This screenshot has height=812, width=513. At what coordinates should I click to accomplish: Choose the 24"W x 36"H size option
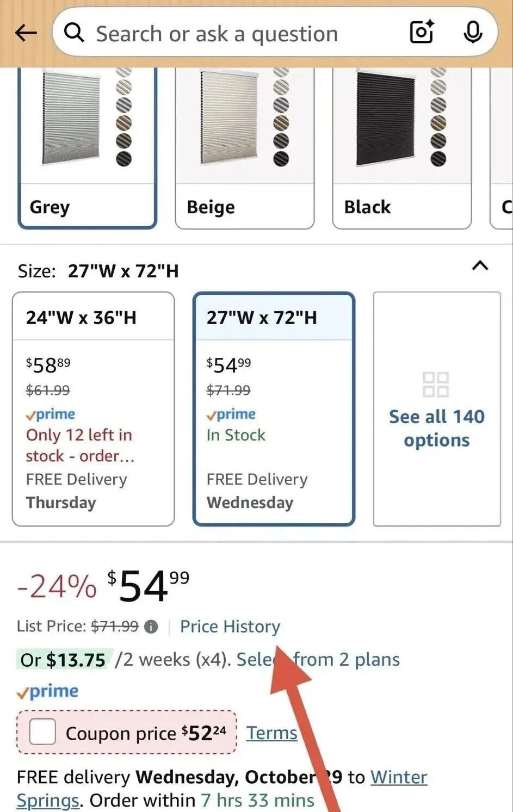[93, 409]
